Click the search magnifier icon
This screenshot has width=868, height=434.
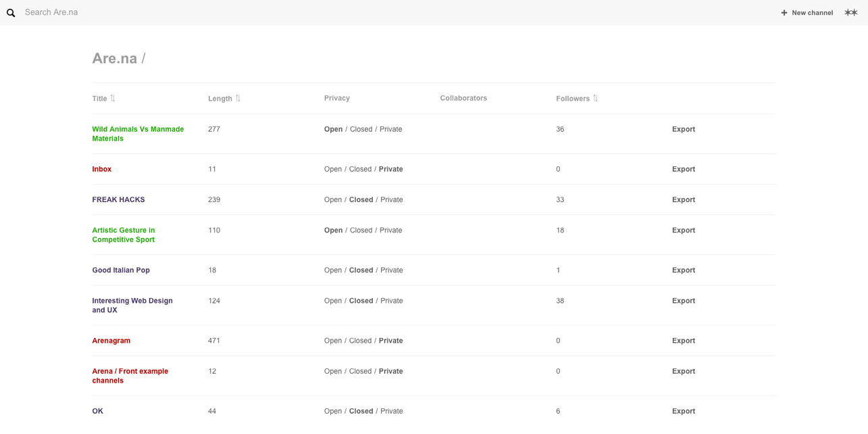11,13
